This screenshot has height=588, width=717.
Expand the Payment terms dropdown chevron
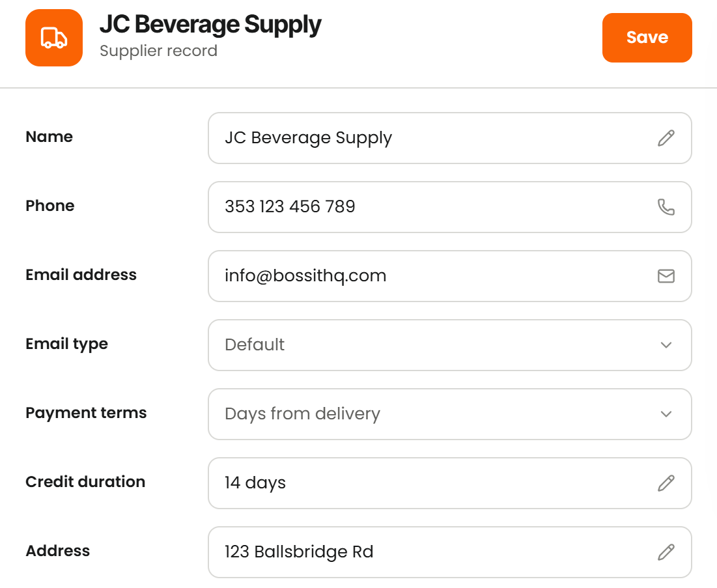[x=666, y=414]
